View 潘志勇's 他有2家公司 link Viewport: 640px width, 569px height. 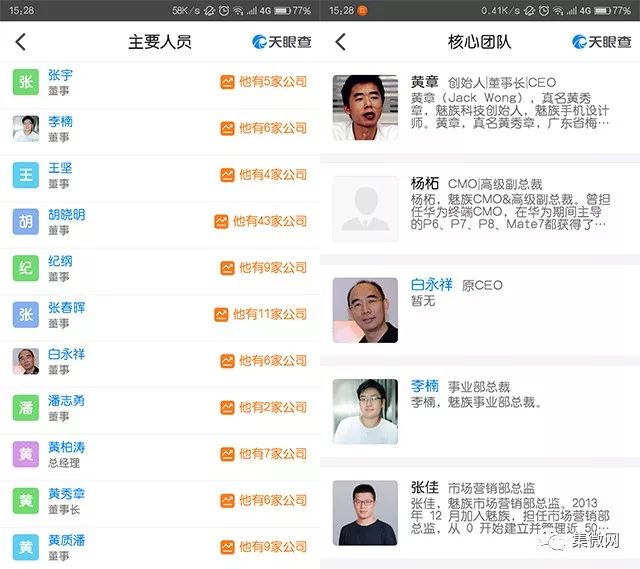264,408
